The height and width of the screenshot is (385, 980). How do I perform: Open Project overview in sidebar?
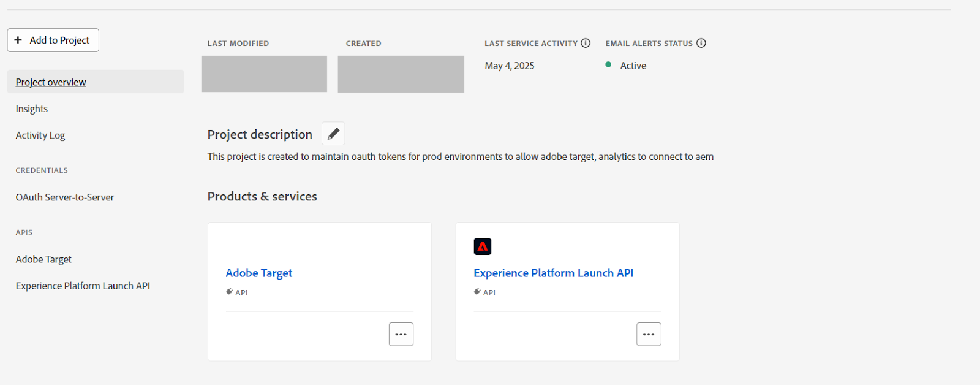coord(96,82)
